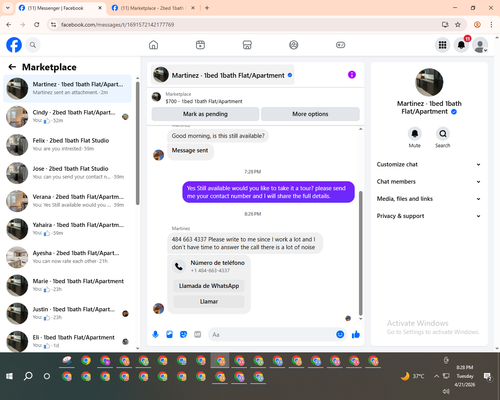
Task: Open Windows notification center icon
Action: [x=487, y=376]
